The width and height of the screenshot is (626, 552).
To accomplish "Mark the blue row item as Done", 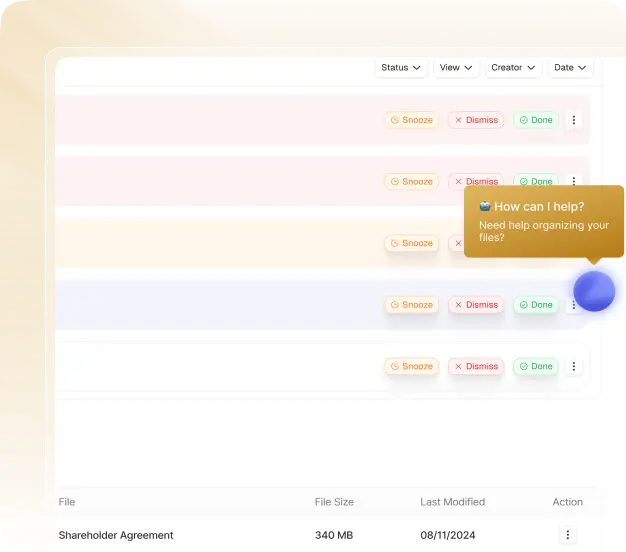I will click(x=536, y=305).
